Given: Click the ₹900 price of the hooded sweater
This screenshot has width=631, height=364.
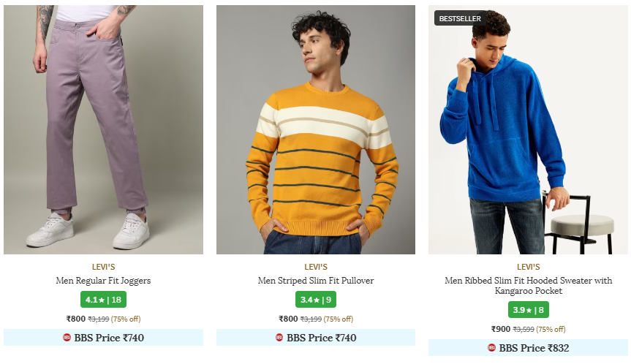Looking at the screenshot, I should (501, 329).
